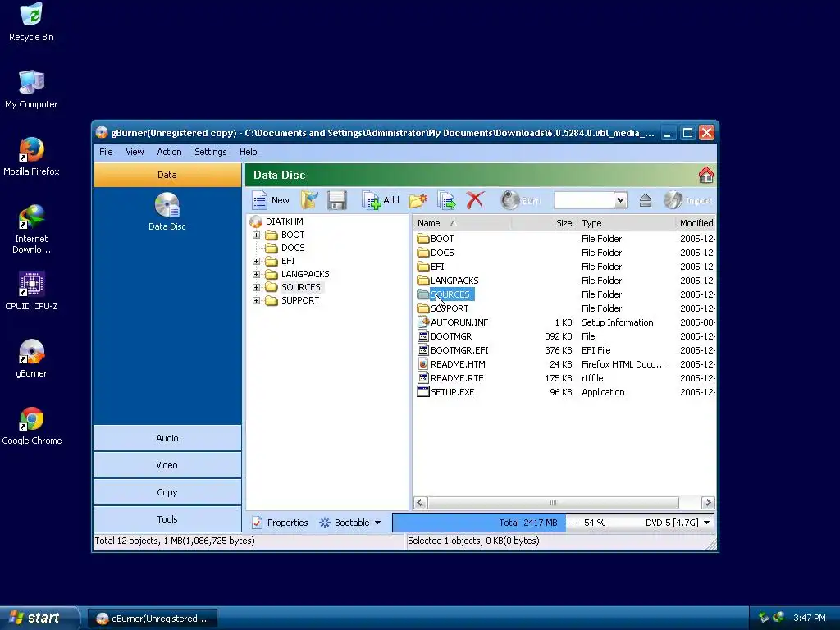Select the LANGPACKS folder in file list

pos(454,281)
